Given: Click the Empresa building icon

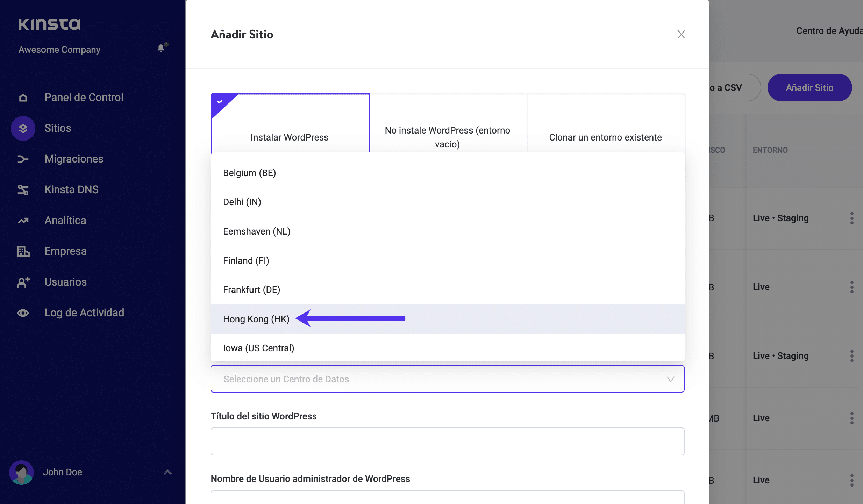Looking at the screenshot, I should pos(23,251).
